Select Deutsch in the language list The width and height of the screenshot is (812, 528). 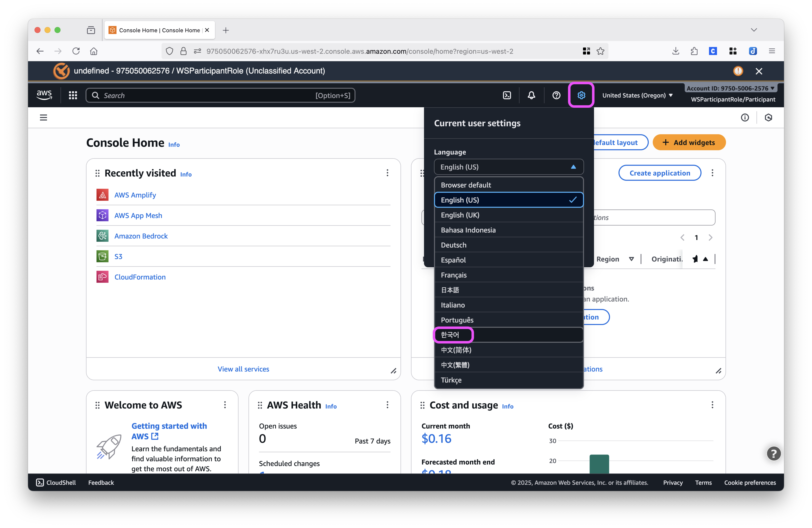[509, 245]
